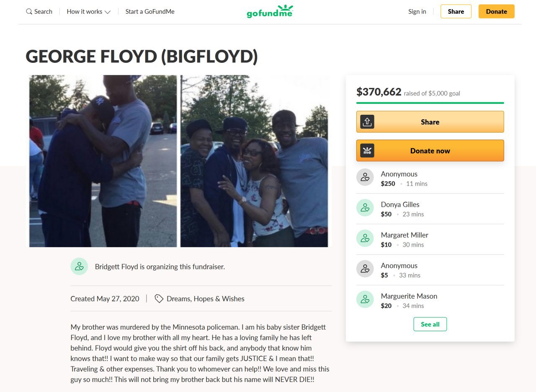This screenshot has height=392, width=536.
Task: Click the green fundraising progress bar
Action: click(430, 103)
